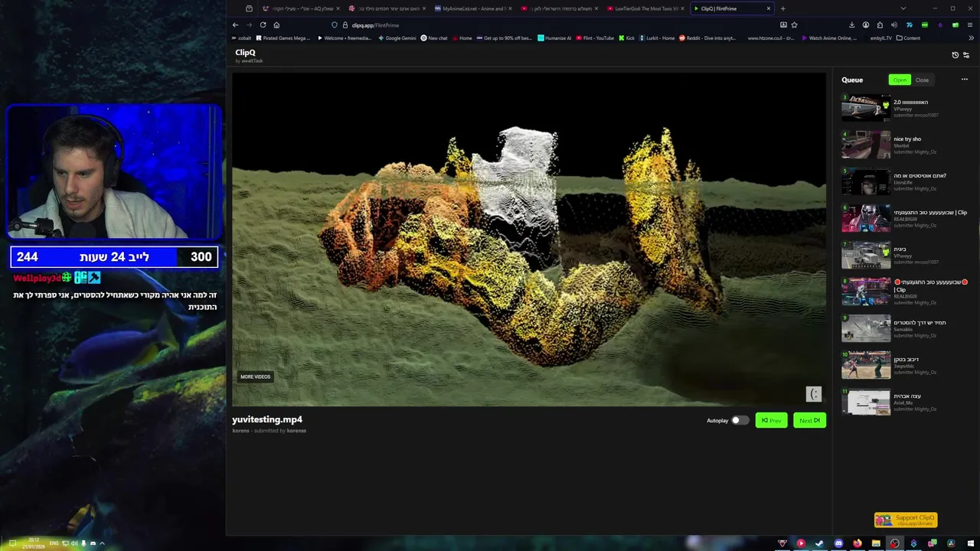Open the extensions puzzle icon

pyautogui.click(x=880, y=24)
